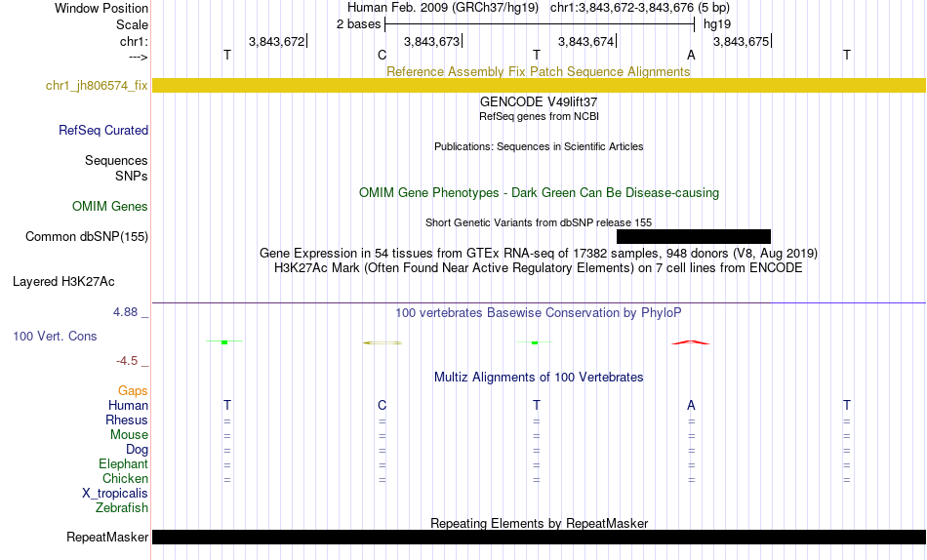This screenshot has width=927, height=560.
Task: Click the hg19 label beside scale bar
Action: (716, 24)
